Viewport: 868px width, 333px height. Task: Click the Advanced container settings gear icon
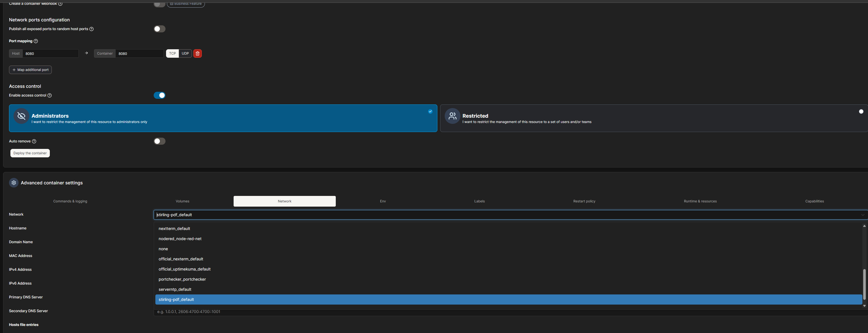pyautogui.click(x=14, y=183)
